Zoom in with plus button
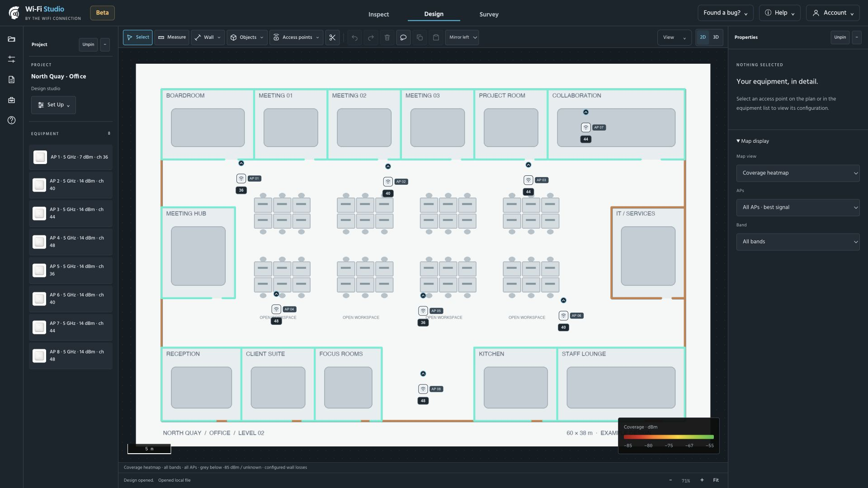Viewport: 868px width, 488px height. 702,480
